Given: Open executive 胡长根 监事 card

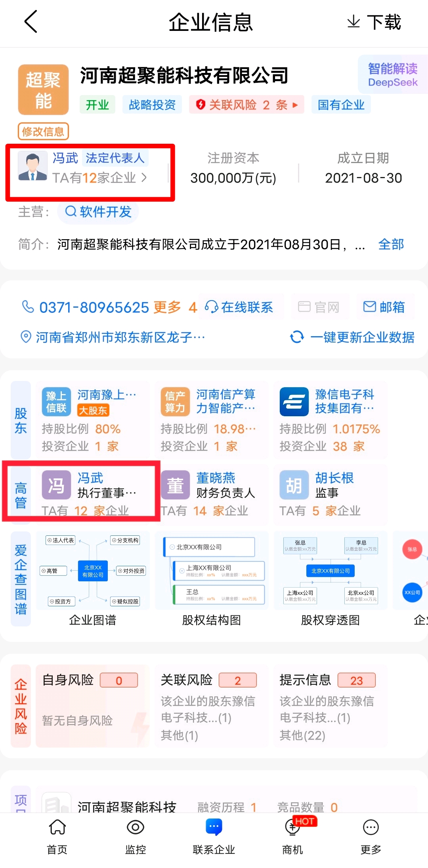Looking at the screenshot, I should point(330,495).
